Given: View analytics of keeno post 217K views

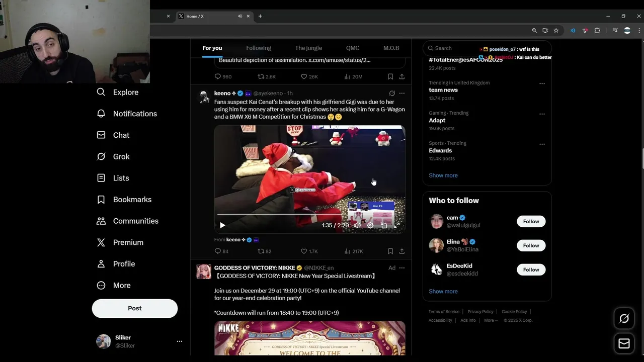Looking at the screenshot, I should [x=353, y=251].
